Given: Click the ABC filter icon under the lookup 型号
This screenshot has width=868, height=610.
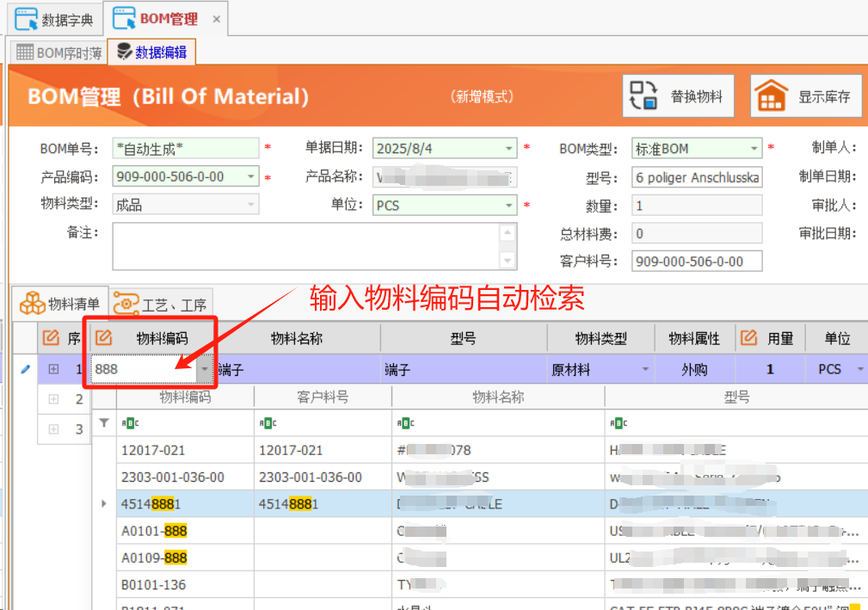Looking at the screenshot, I should tap(619, 423).
